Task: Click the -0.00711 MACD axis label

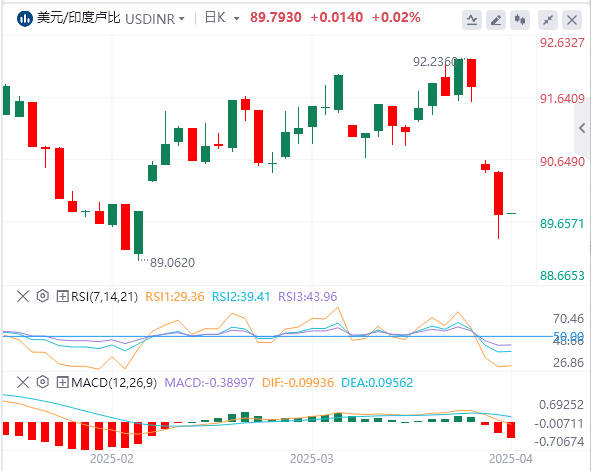Action: (x=559, y=424)
